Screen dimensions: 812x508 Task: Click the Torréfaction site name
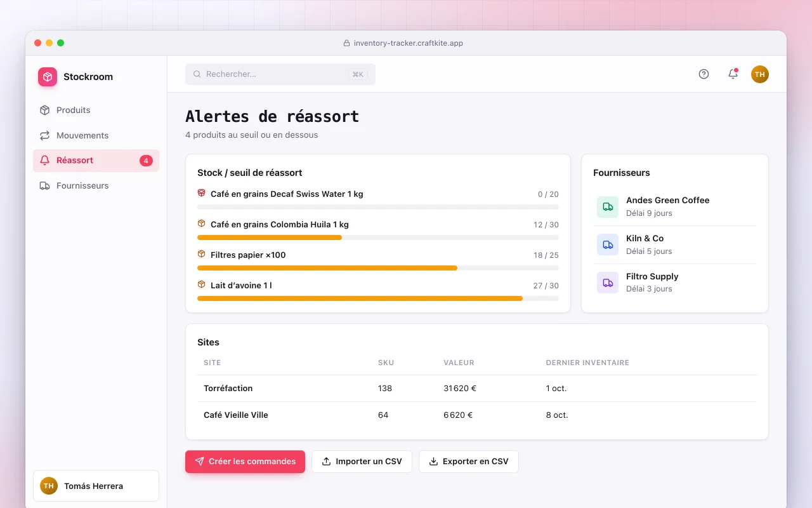pyautogui.click(x=228, y=388)
